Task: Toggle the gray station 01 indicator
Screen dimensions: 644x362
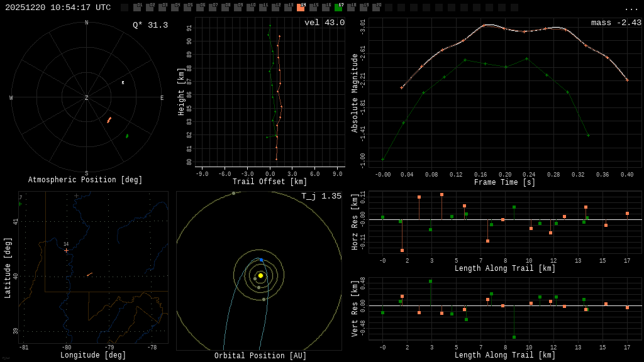Action: 137,8
